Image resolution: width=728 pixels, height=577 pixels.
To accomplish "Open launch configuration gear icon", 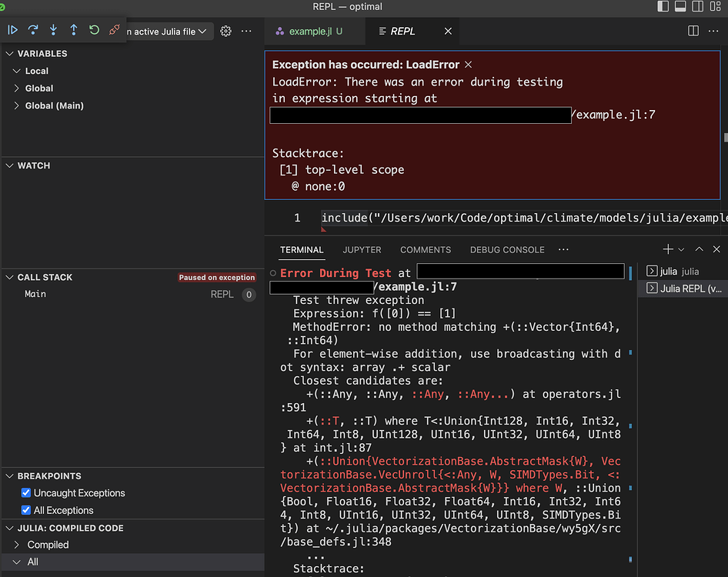I will click(225, 32).
